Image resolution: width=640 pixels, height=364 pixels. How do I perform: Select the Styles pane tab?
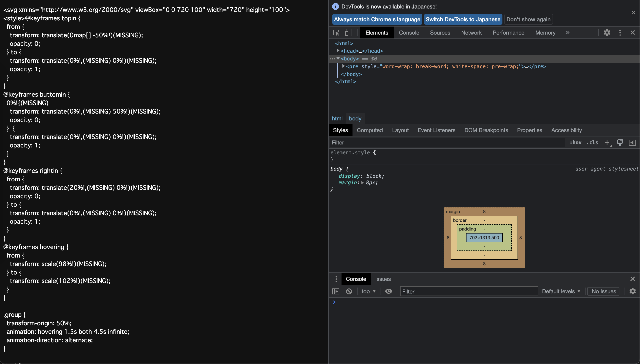coord(340,130)
